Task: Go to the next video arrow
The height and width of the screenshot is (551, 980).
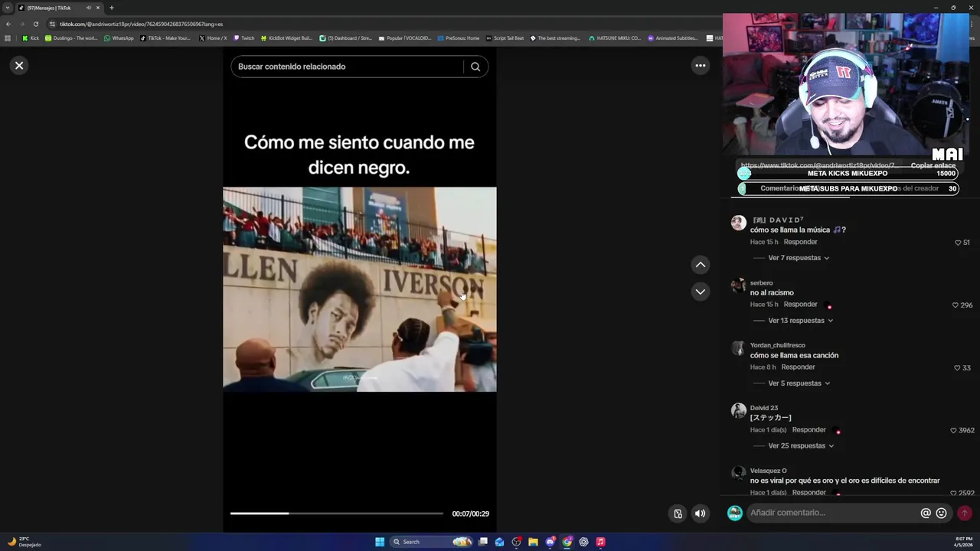Action: pos(701,292)
